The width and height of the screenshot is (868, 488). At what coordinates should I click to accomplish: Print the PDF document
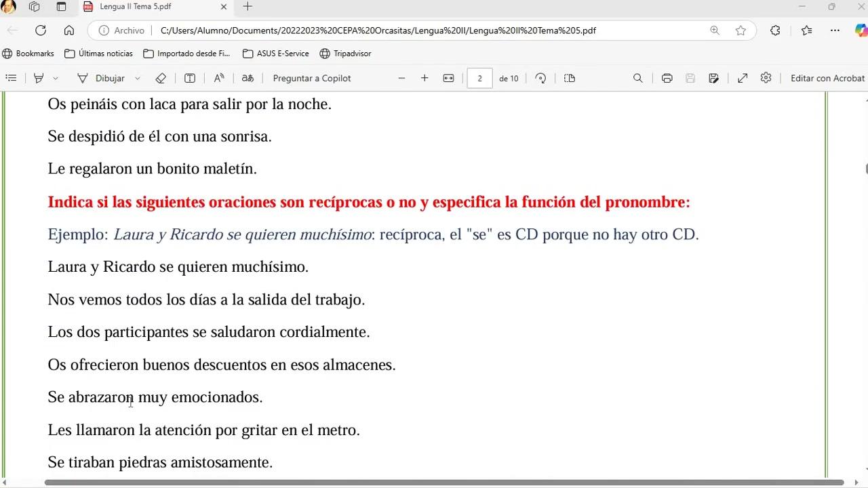667,79
